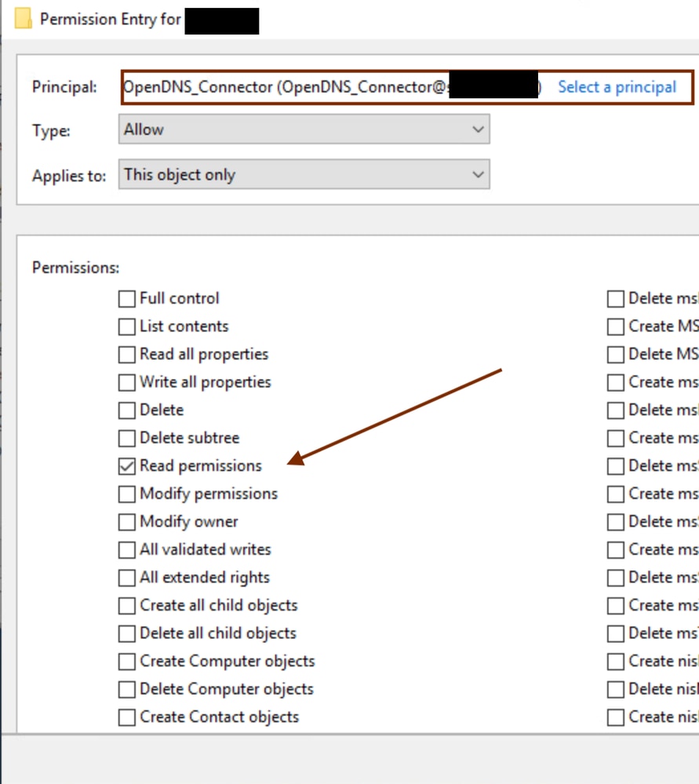The width and height of the screenshot is (699, 784).
Task: Enable Create Contact objects checkbox
Action: pyautogui.click(x=127, y=717)
